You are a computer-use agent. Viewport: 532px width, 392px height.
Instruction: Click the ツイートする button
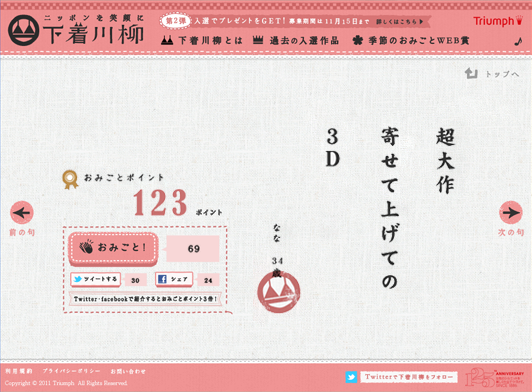pos(96,279)
